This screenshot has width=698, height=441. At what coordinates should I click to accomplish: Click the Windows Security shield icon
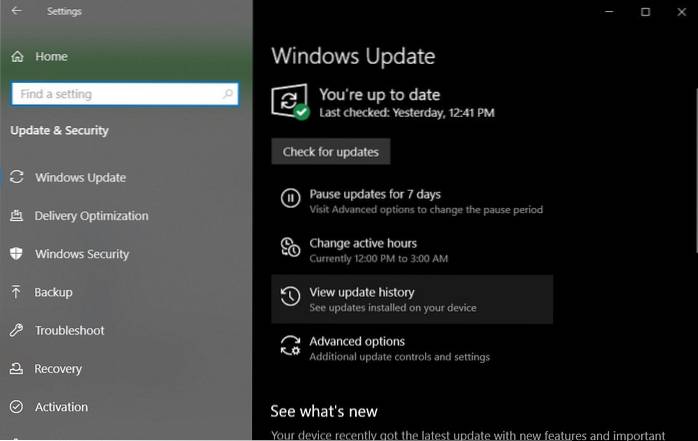coord(16,254)
